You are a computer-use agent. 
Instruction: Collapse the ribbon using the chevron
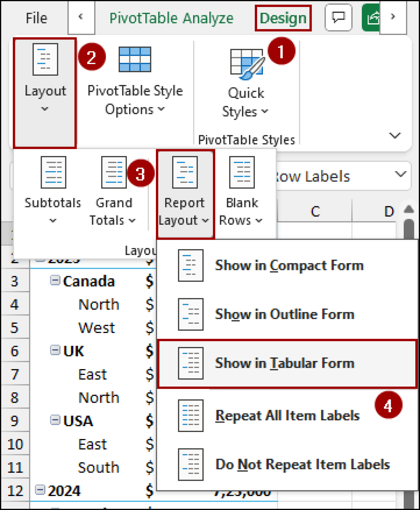point(395,135)
